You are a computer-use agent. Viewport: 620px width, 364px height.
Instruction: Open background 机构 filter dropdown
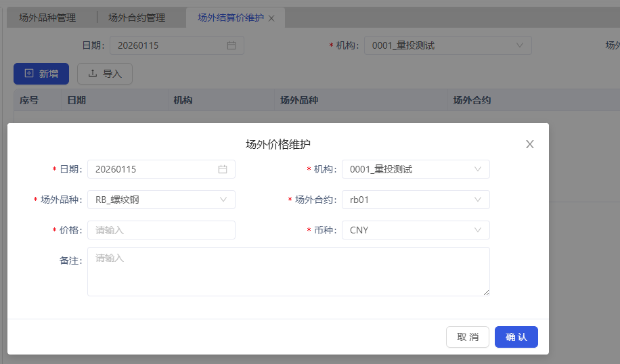click(520, 45)
